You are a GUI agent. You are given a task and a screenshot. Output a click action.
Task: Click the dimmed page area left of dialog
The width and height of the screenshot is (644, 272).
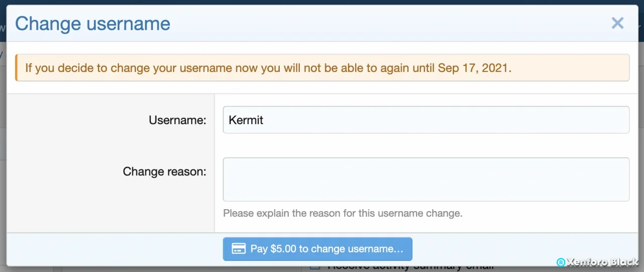(3, 151)
